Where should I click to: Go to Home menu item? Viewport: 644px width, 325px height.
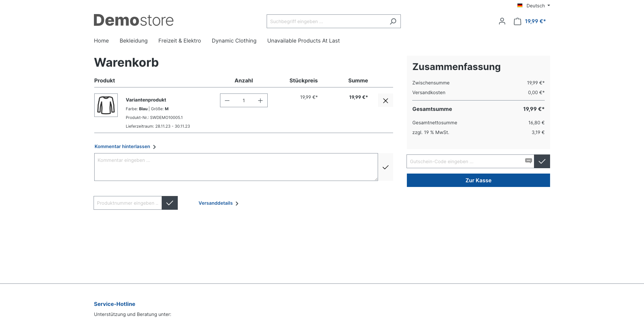pos(101,41)
